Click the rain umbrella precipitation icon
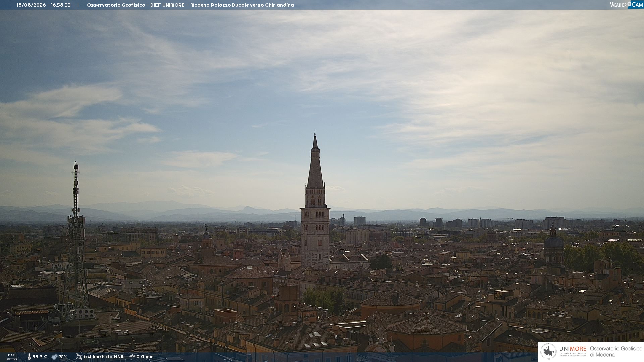 [x=132, y=357]
